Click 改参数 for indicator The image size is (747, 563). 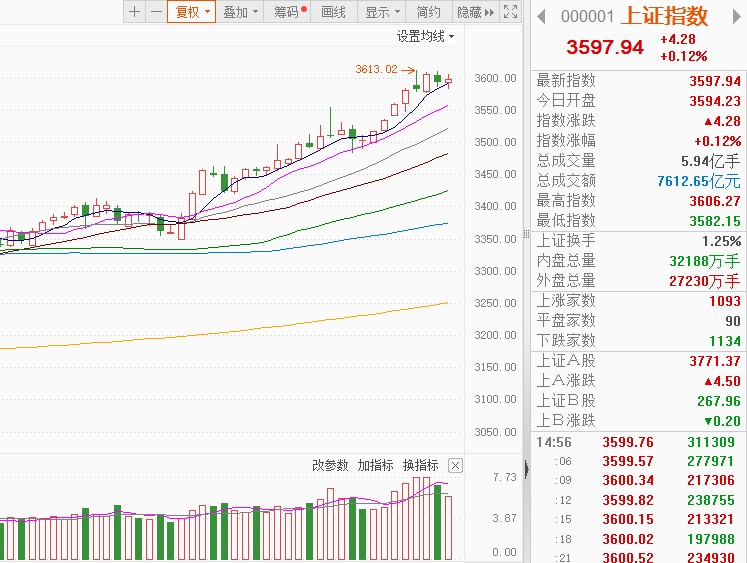[x=330, y=465]
